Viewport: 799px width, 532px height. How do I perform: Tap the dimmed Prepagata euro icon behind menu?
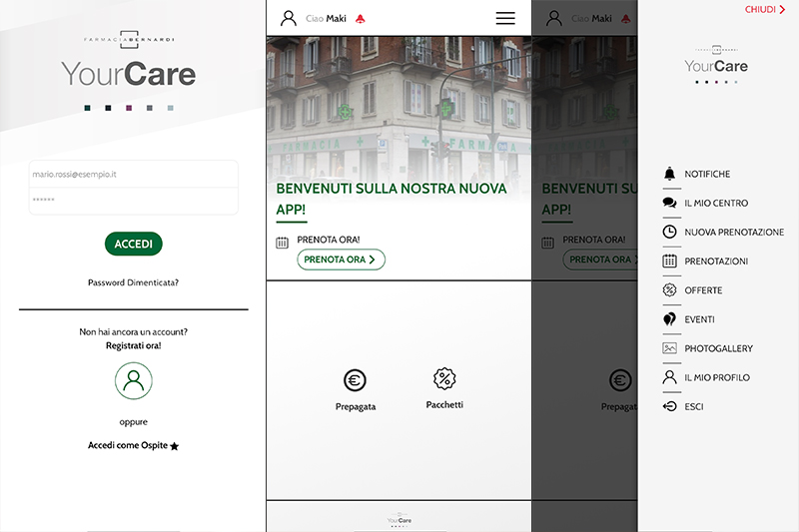point(620,380)
